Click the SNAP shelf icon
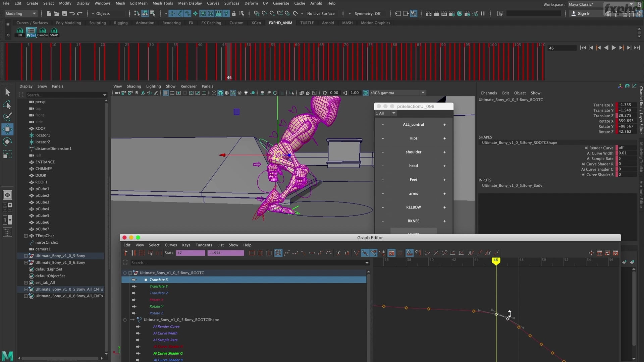This screenshot has height=362, width=644. pos(54,32)
